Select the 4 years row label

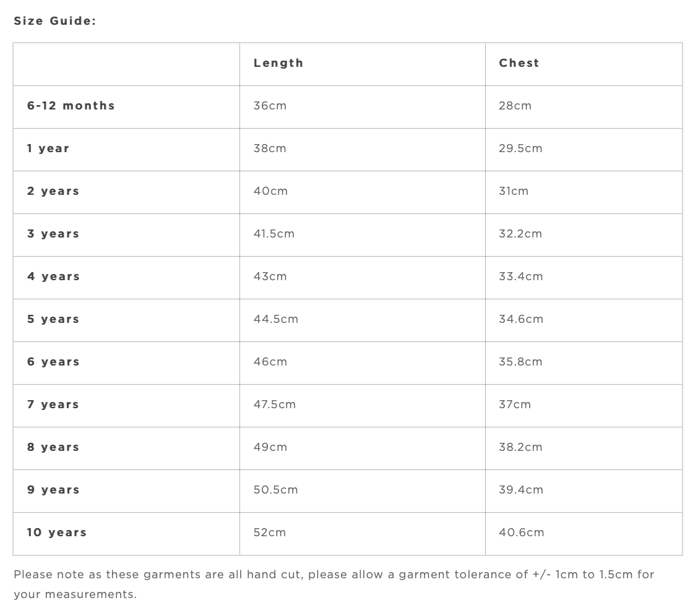pyautogui.click(x=53, y=276)
